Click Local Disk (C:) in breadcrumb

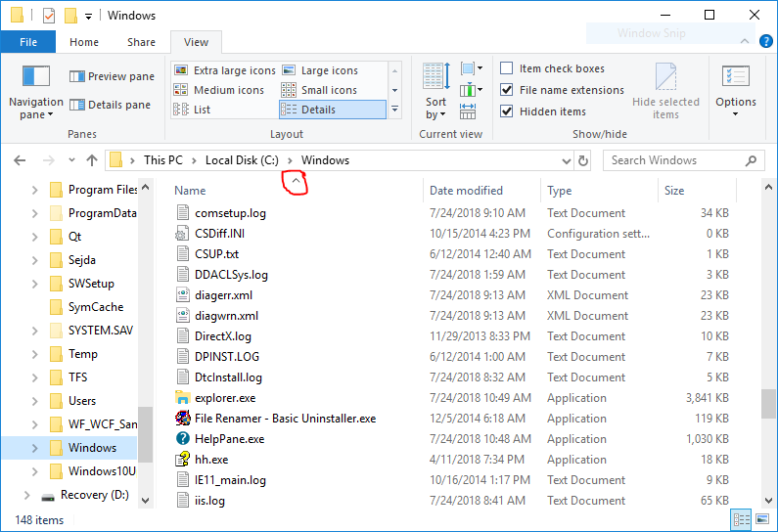(x=242, y=160)
